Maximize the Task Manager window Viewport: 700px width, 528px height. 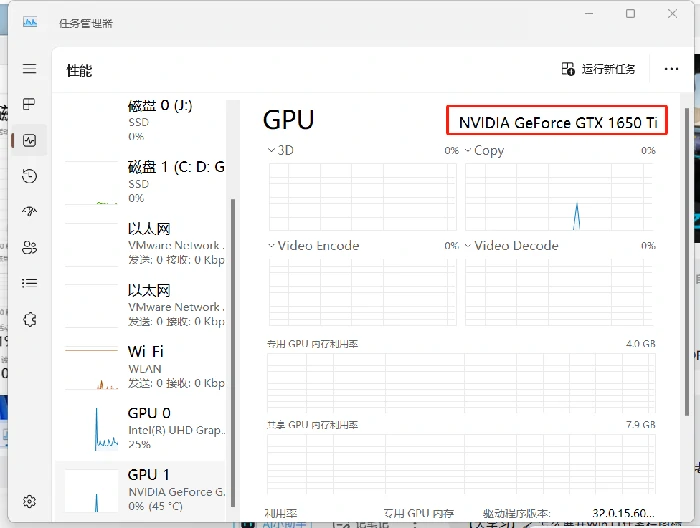click(630, 14)
